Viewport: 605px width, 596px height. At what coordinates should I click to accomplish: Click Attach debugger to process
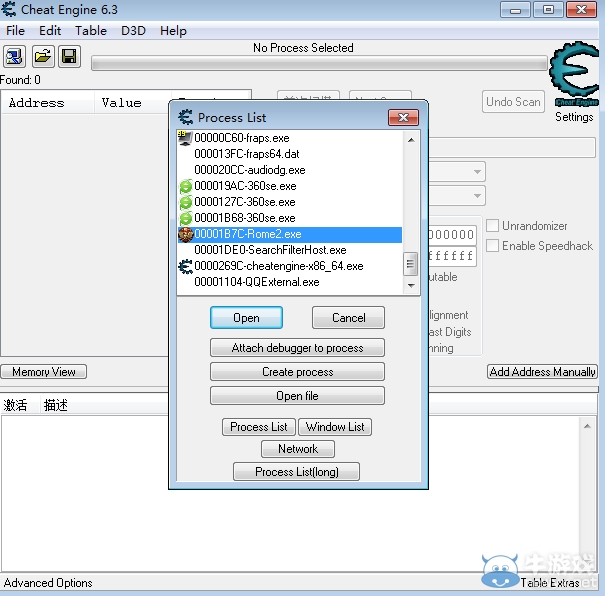tap(297, 348)
